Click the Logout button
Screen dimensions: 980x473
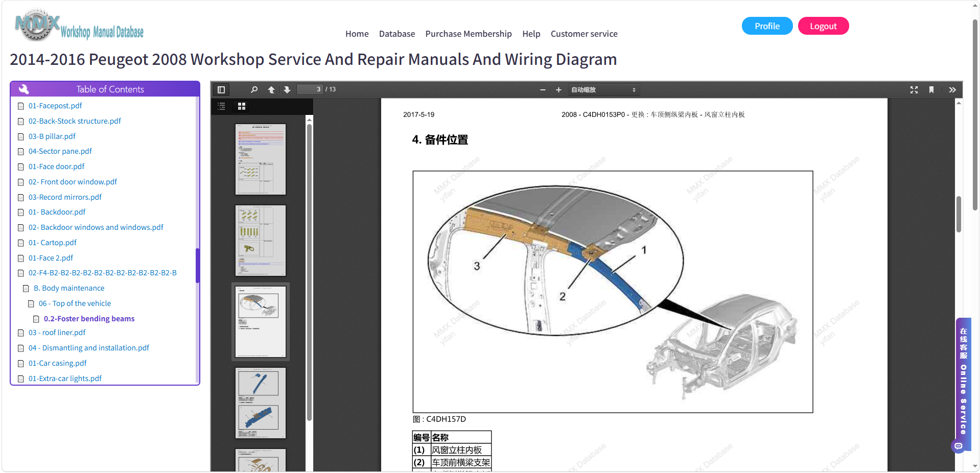click(823, 26)
